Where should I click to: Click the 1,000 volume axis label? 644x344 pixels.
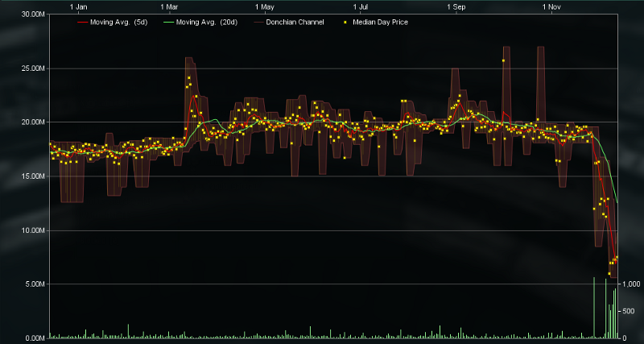click(630, 284)
